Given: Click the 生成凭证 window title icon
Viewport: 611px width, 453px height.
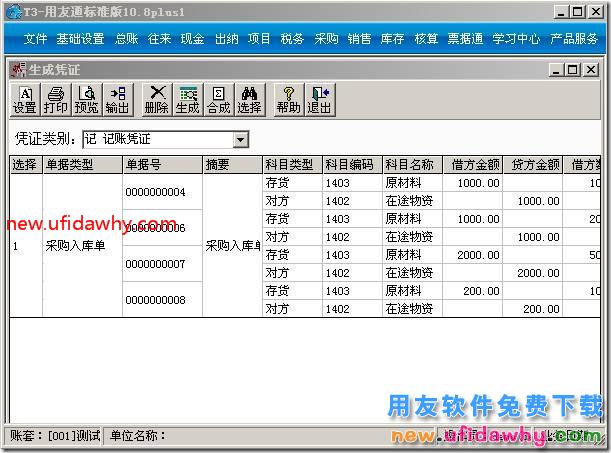Looking at the screenshot, I should click(x=18, y=70).
